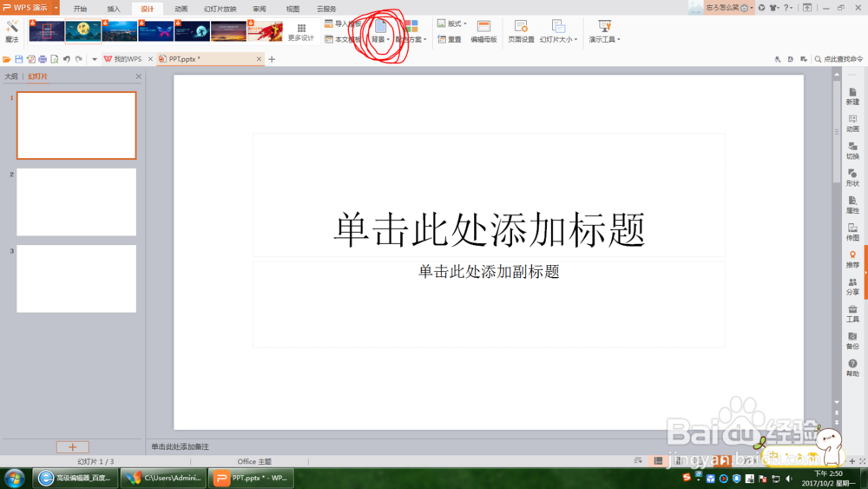
Task: Click the fit-to-window icon in status bar
Action: (x=862, y=460)
